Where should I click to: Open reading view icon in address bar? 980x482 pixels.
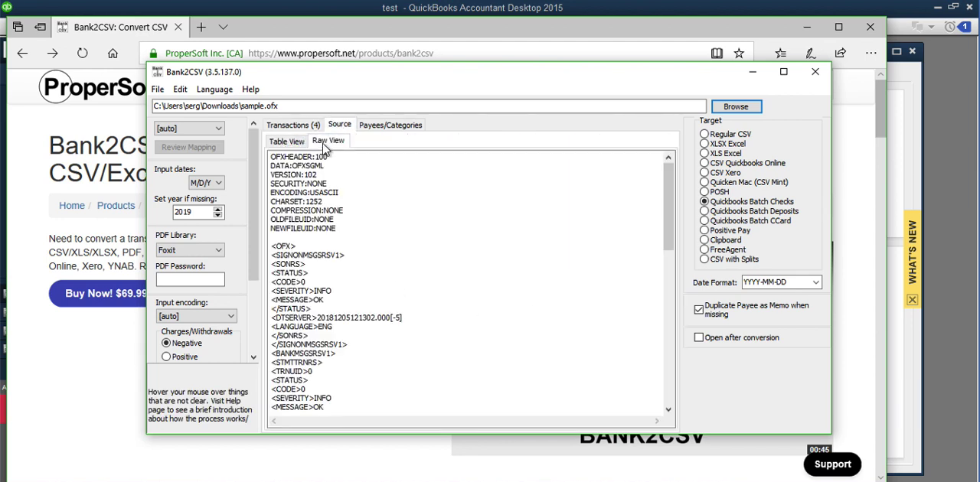(x=717, y=54)
